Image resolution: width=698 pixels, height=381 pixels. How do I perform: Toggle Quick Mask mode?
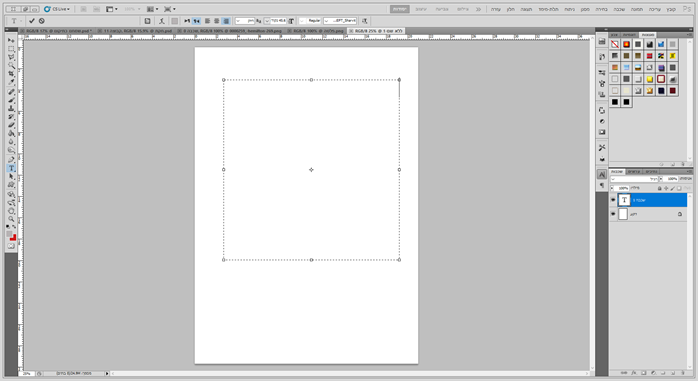pos(11,246)
